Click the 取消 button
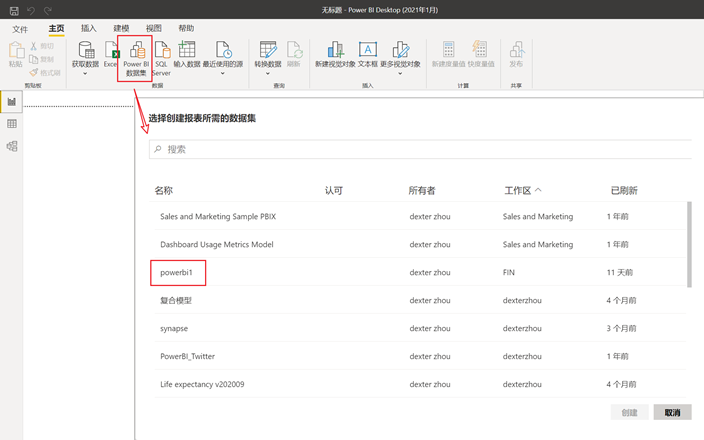 point(672,412)
